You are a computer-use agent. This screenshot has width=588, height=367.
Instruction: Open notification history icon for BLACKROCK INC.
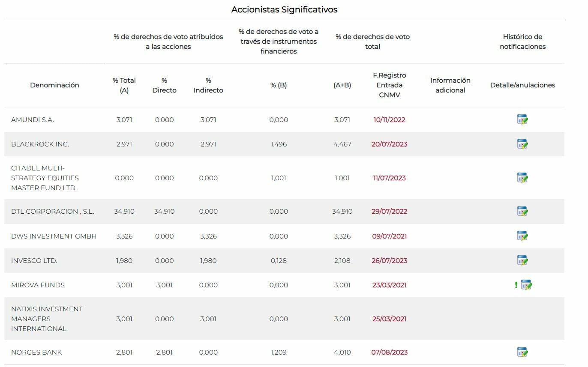pyautogui.click(x=522, y=144)
